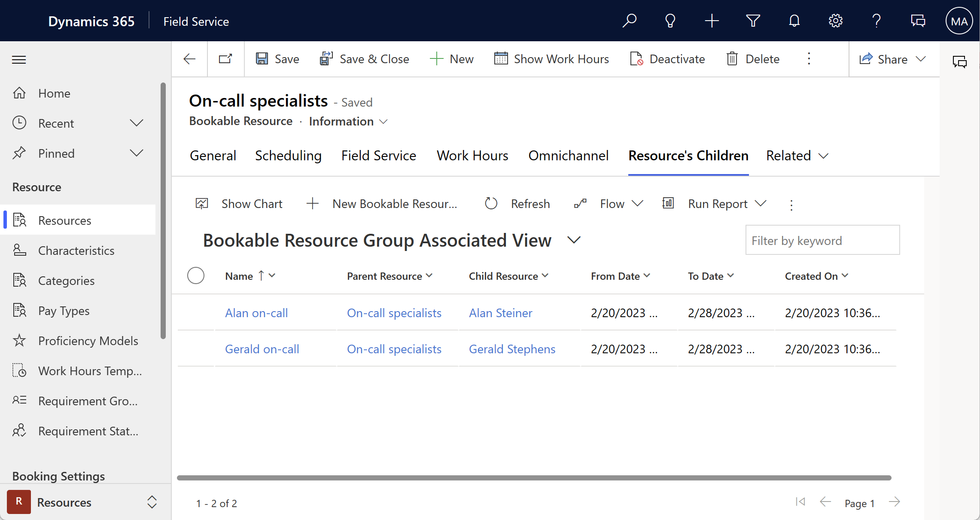Select the checkbox for Alan on-call row
The height and width of the screenshot is (520, 980).
pyautogui.click(x=196, y=312)
